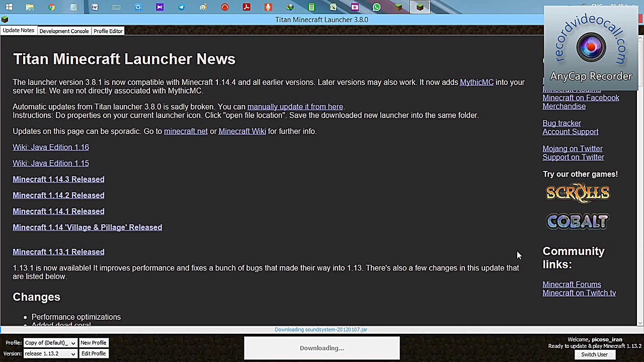Open the first Minecraft block taskbar icon
Viewport: 644px width, 362px height.
[398, 7]
